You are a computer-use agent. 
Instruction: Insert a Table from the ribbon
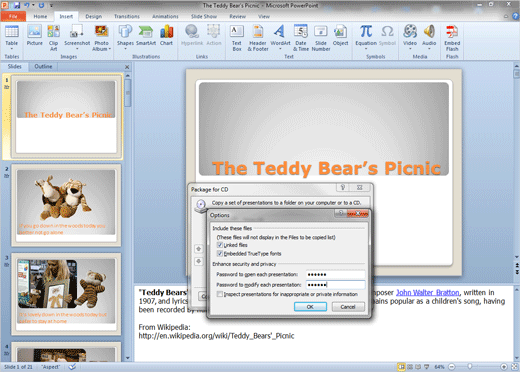(12, 37)
